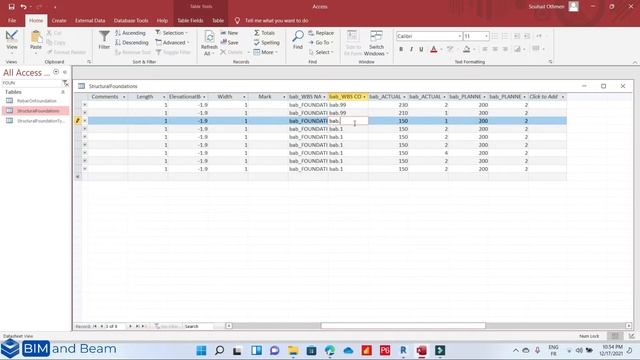Click Replace in the Find group

coord(321,33)
